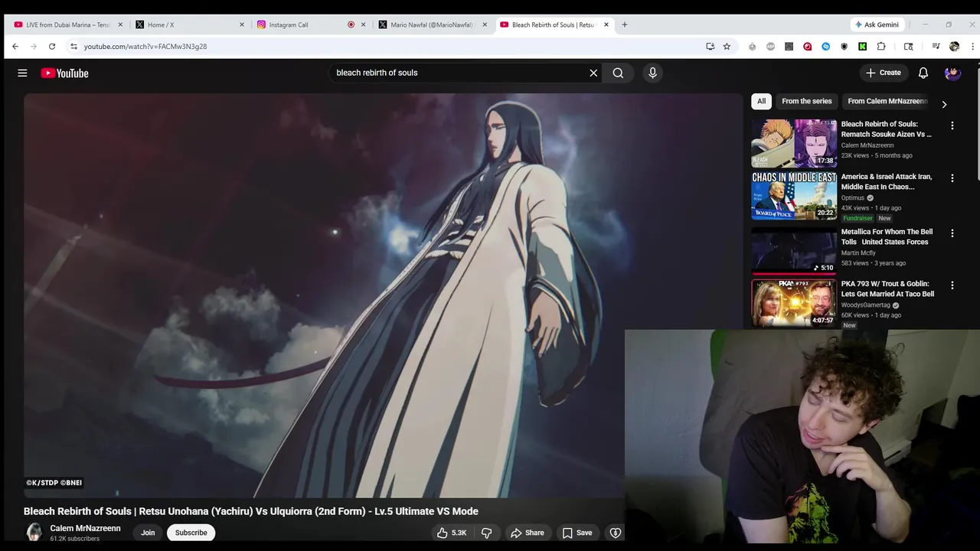Dislike the video with thumbs down
Screen dimensions: 980x551
pyautogui.click(x=486, y=533)
